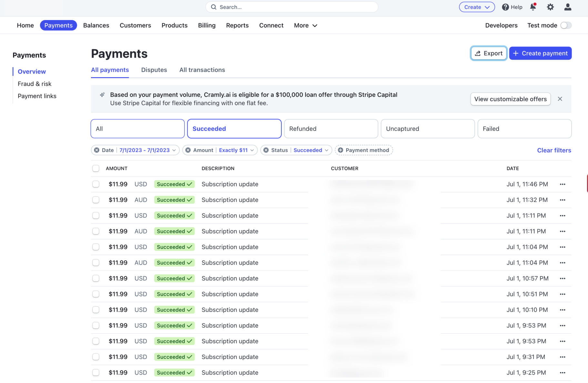Toggle the Test mode switch
The height and width of the screenshot is (383, 588).
pyautogui.click(x=566, y=25)
